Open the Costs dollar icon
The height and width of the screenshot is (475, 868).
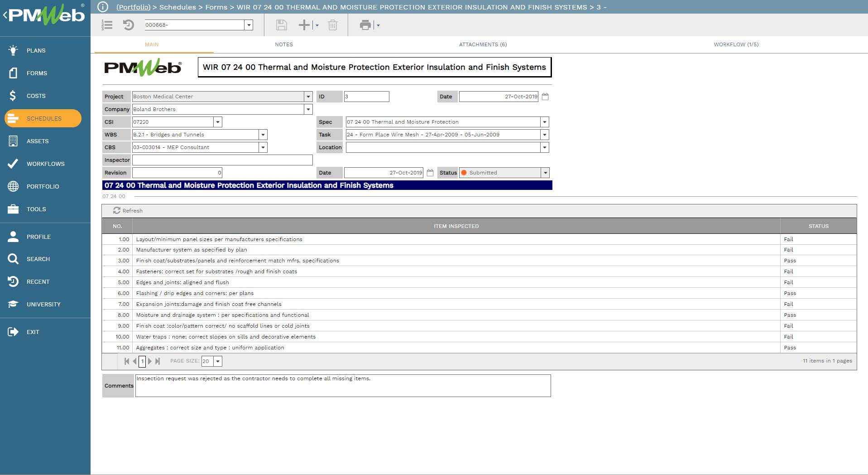(x=13, y=96)
